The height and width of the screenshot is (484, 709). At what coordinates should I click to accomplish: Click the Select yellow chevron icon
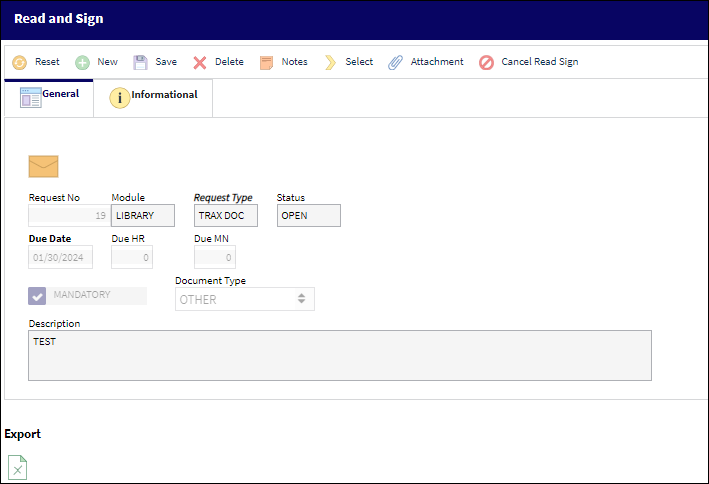[x=331, y=62]
